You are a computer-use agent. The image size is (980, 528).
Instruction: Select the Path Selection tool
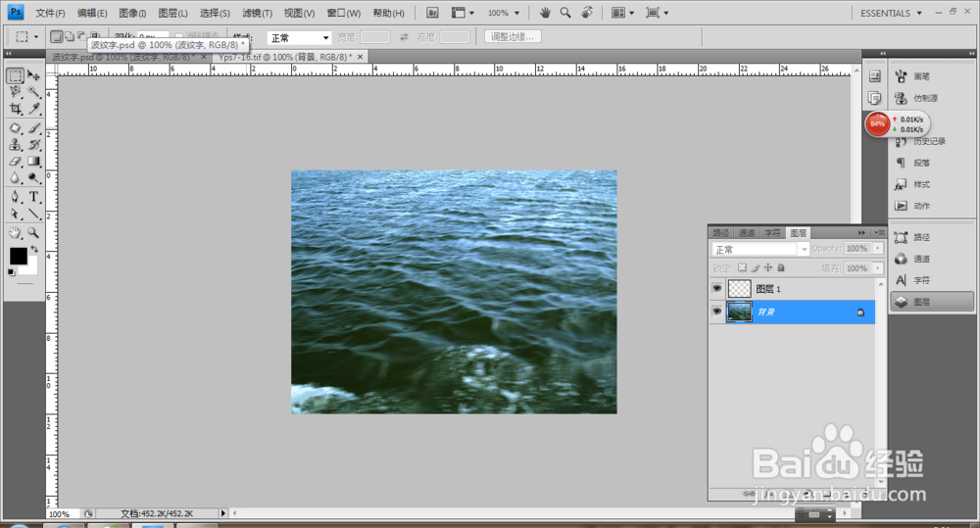point(16,214)
